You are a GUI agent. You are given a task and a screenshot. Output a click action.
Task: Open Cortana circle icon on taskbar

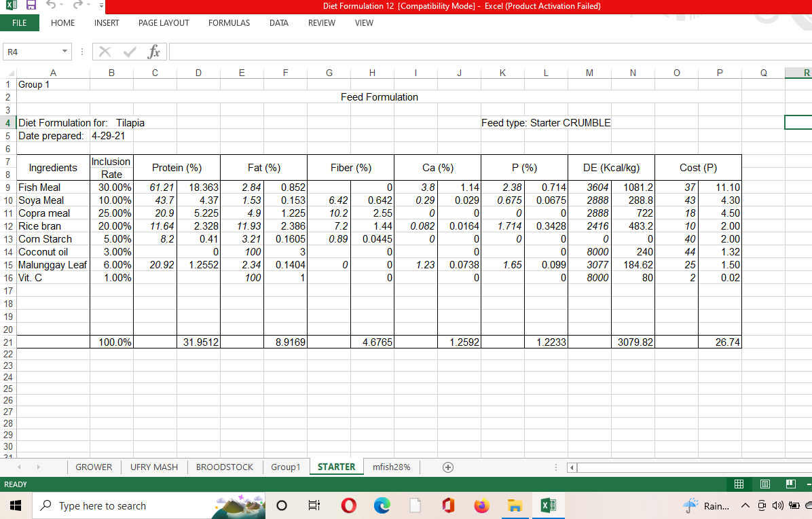pyautogui.click(x=282, y=505)
